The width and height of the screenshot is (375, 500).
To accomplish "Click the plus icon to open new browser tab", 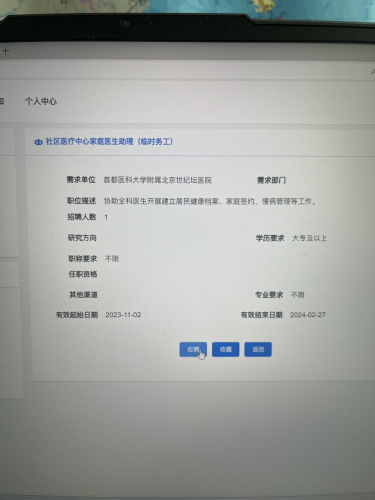I will [5, 51].
